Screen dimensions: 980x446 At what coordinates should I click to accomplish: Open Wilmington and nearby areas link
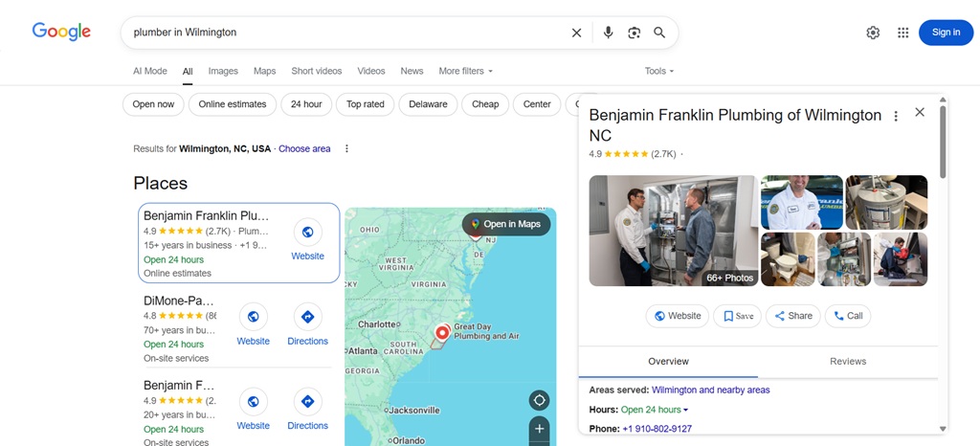point(711,390)
